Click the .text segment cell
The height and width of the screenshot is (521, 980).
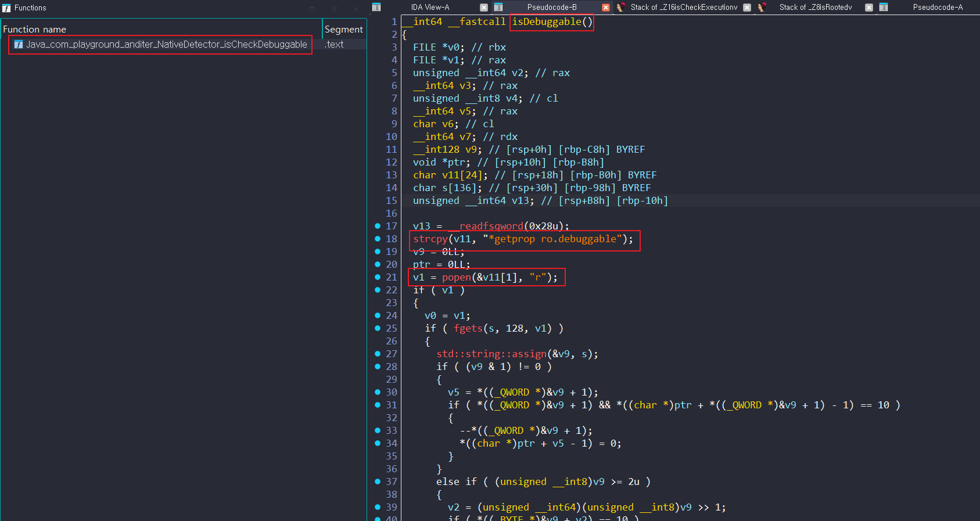click(x=335, y=44)
